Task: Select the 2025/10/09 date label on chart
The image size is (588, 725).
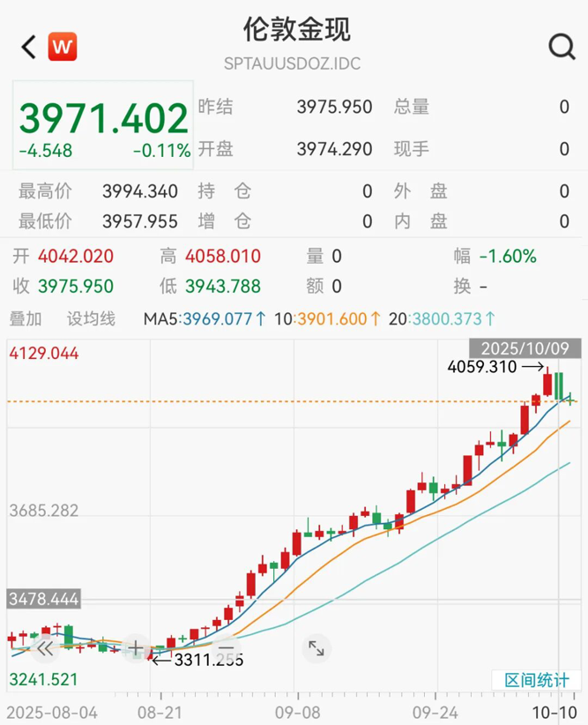Action: pyautogui.click(x=525, y=348)
